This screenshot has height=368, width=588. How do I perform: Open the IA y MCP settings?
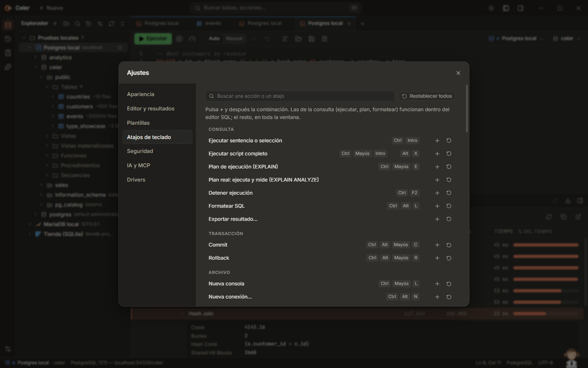157,166
